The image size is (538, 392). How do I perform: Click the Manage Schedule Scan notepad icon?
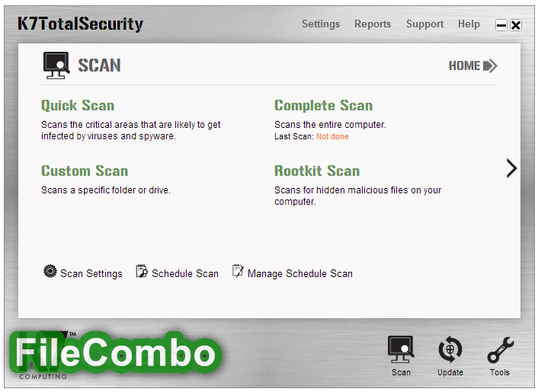(238, 271)
